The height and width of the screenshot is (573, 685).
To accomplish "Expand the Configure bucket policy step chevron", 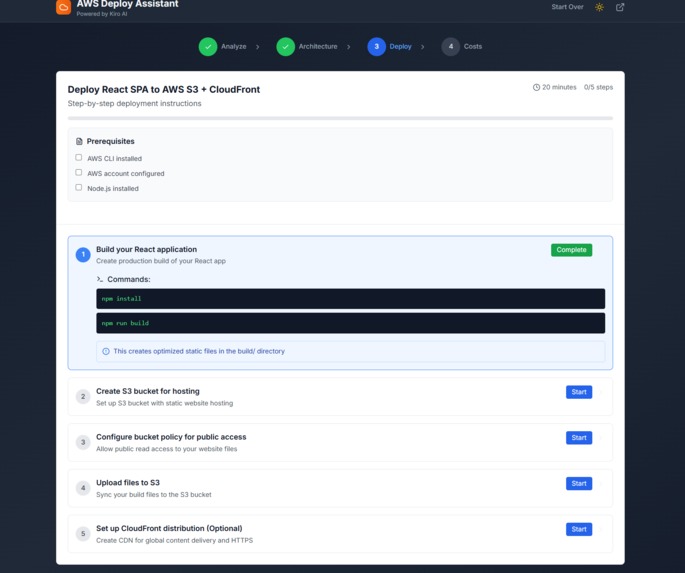I will pos(602,438).
